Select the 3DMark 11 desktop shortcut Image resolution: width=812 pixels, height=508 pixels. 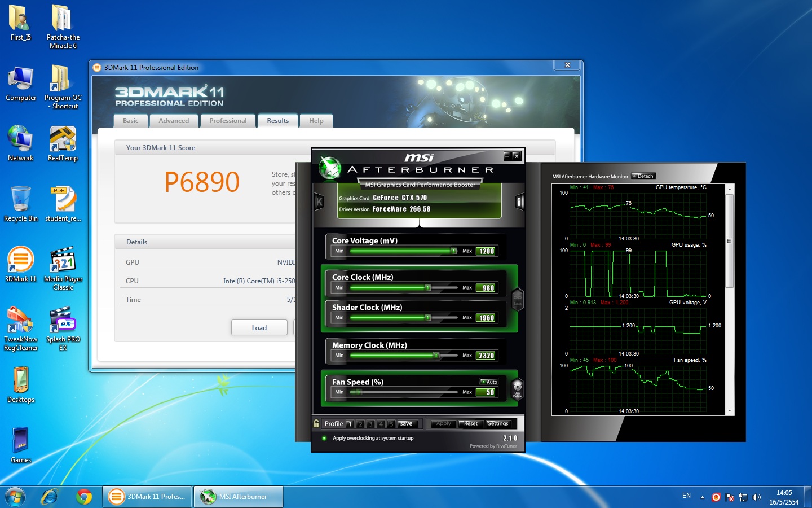[21, 265]
